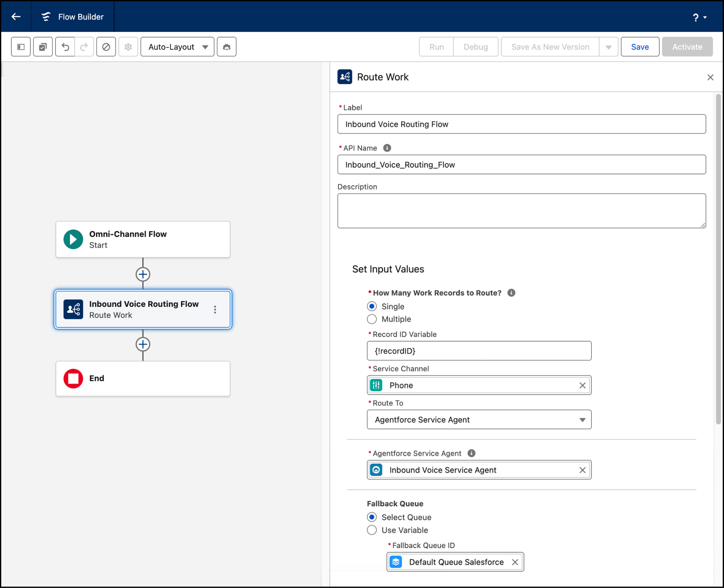Add element before End node
This screenshot has width=724, height=588.
tap(143, 344)
